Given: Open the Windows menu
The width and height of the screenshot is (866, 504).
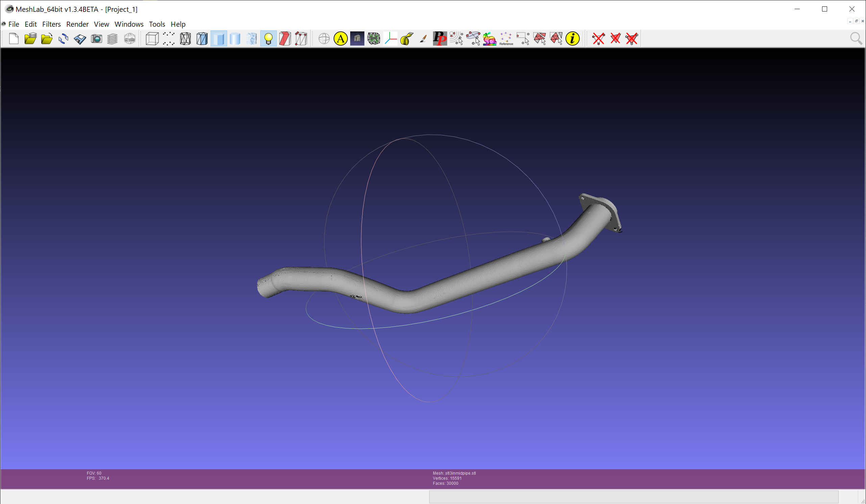Looking at the screenshot, I should (129, 24).
